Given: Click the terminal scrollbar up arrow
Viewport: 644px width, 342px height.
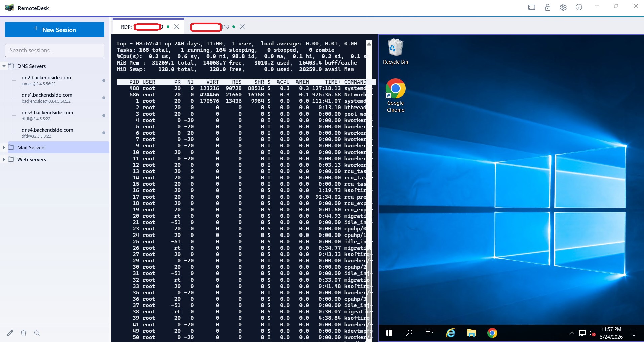Looking at the screenshot, I should click(369, 44).
